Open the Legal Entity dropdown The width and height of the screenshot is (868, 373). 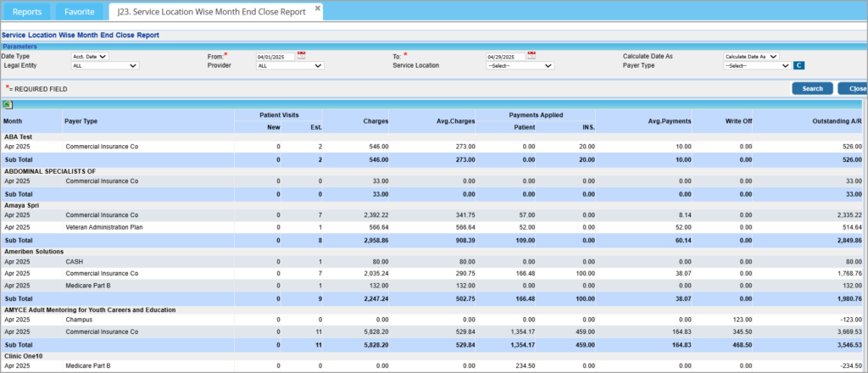105,65
